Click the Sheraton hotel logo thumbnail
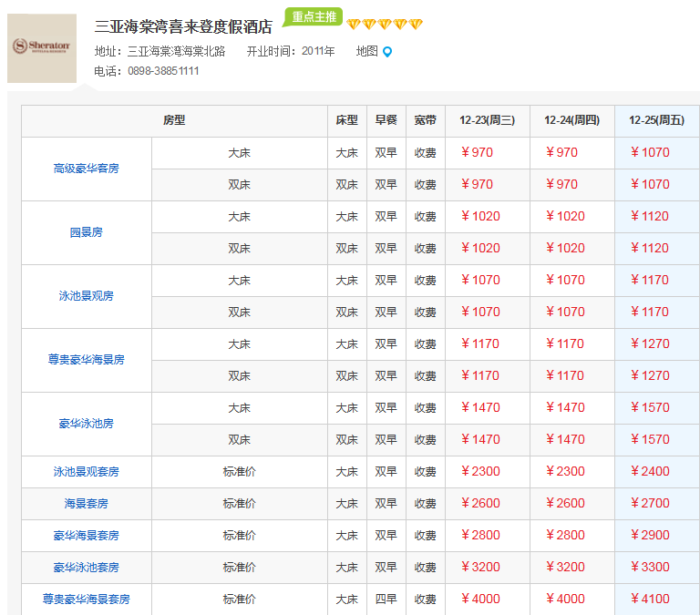 point(42,47)
